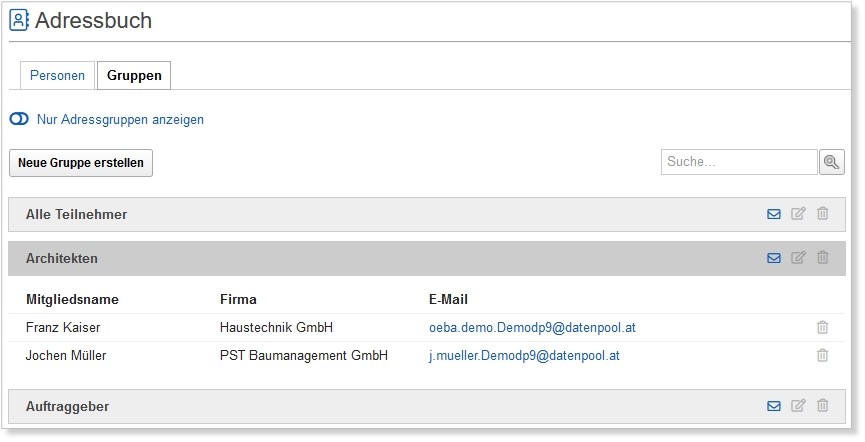Viewport: 865px width, 442px height.
Task: Click the email icon for Alle Teilnehmer
Action: pos(773,214)
